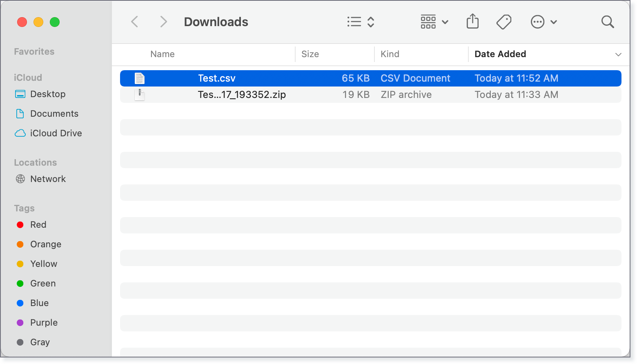Open the search magnifier

tap(608, 22)
